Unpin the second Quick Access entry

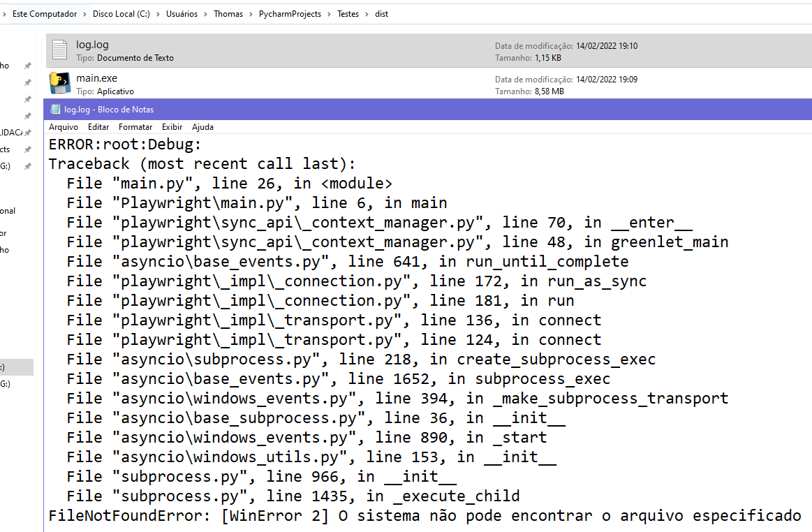(27, 82)
